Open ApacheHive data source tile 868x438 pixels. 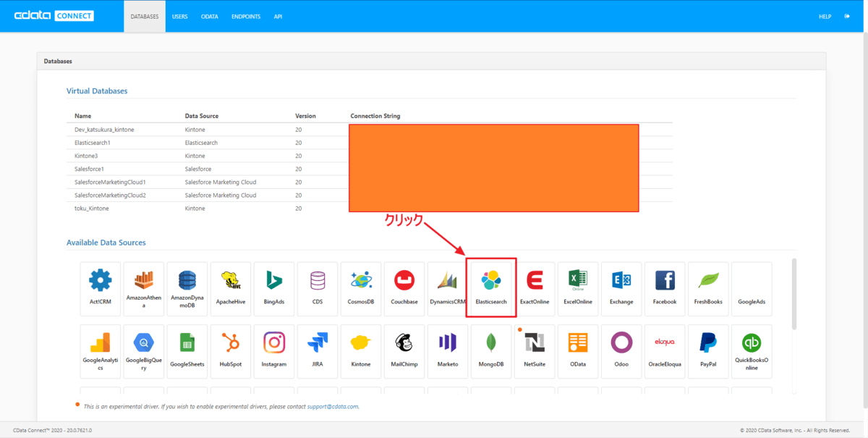click(x=231, y=289)
